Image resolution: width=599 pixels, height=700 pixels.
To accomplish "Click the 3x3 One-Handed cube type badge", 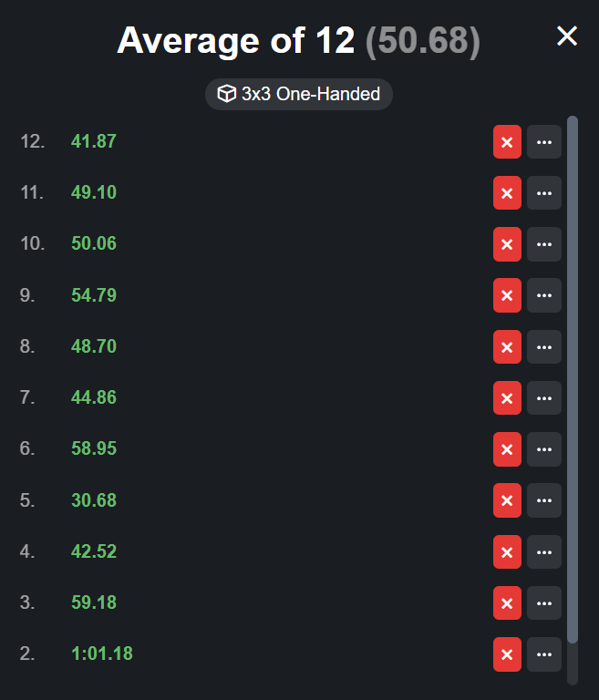I will [x=299, y=94].
